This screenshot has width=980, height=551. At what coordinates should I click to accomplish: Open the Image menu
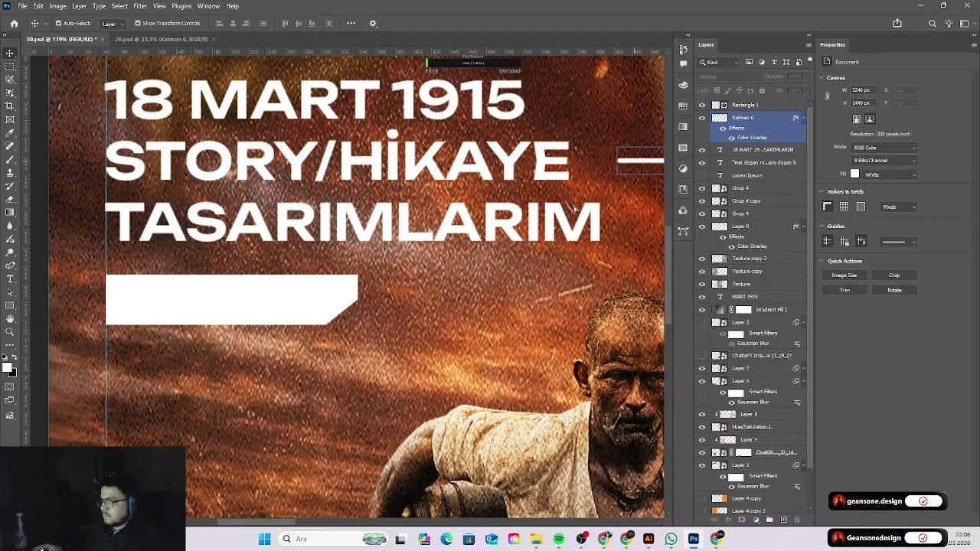click(x=57, y=6)
